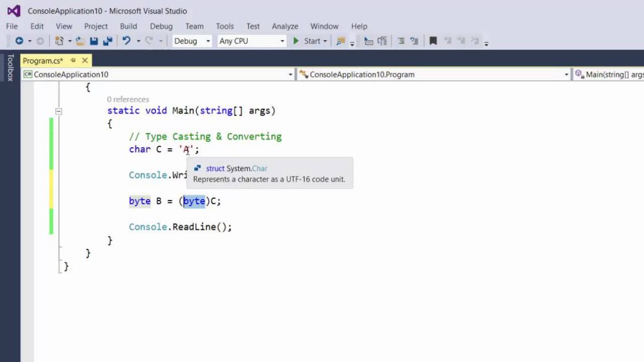Navigate backward with the blue arrow icon
644x362 pixels.
[19, 41]
